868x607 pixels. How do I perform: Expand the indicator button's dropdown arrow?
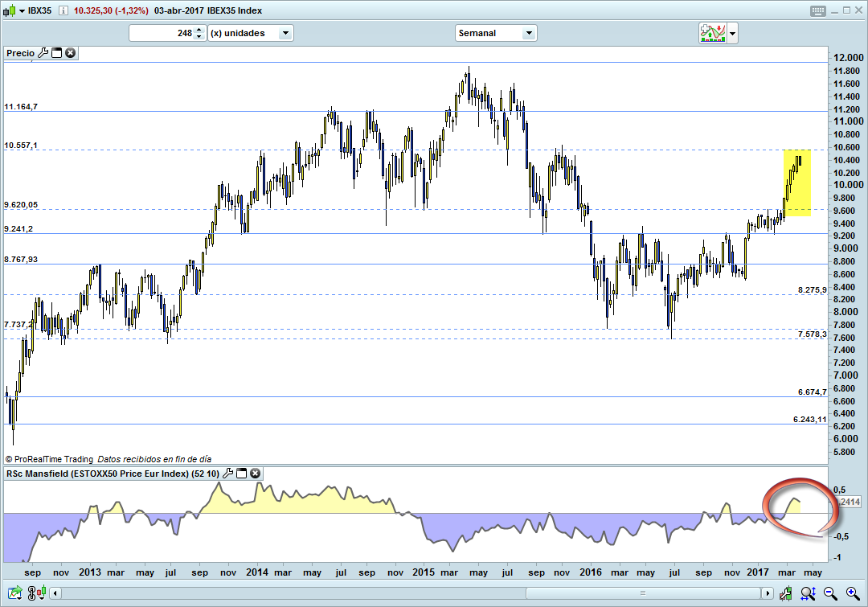point(732,33)
